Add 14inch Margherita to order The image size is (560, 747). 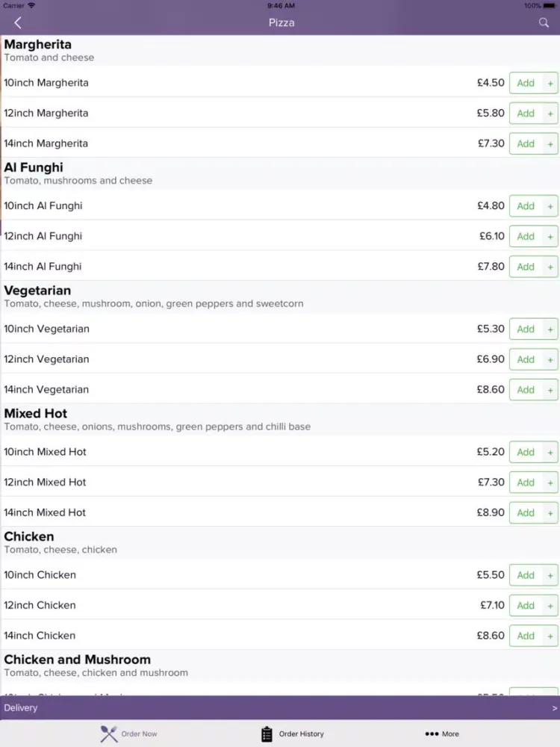(526, 144)
